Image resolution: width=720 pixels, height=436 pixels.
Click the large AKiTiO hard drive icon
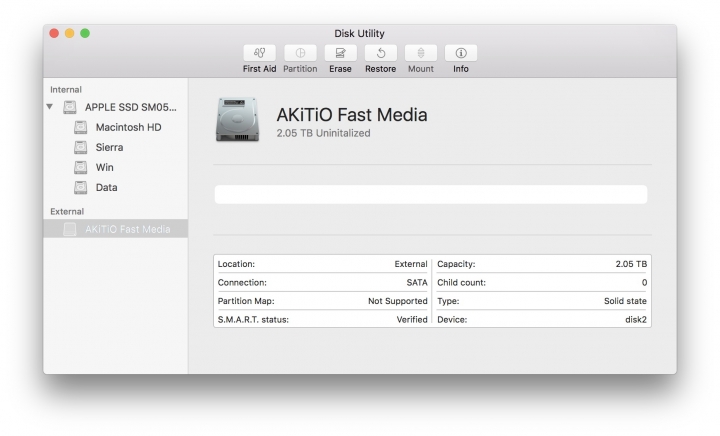point(237,119)
